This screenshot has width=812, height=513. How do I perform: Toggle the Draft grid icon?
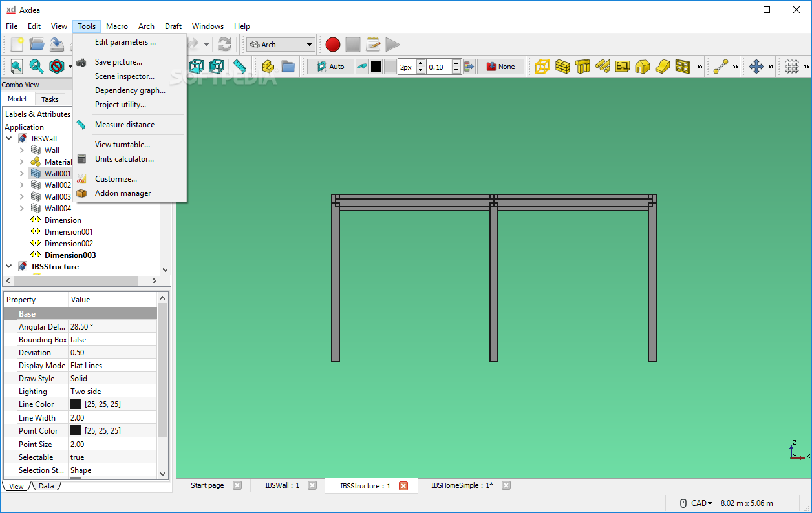(x=792, y=67)
